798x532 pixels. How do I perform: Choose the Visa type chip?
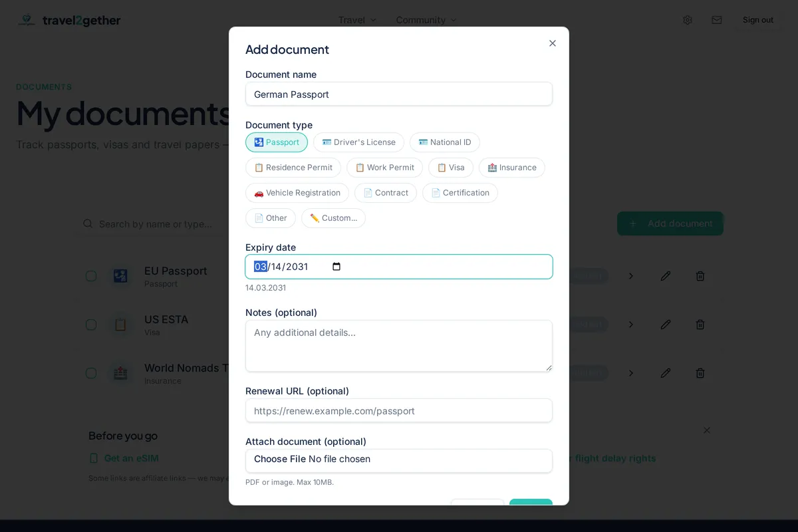click(451, 168)
